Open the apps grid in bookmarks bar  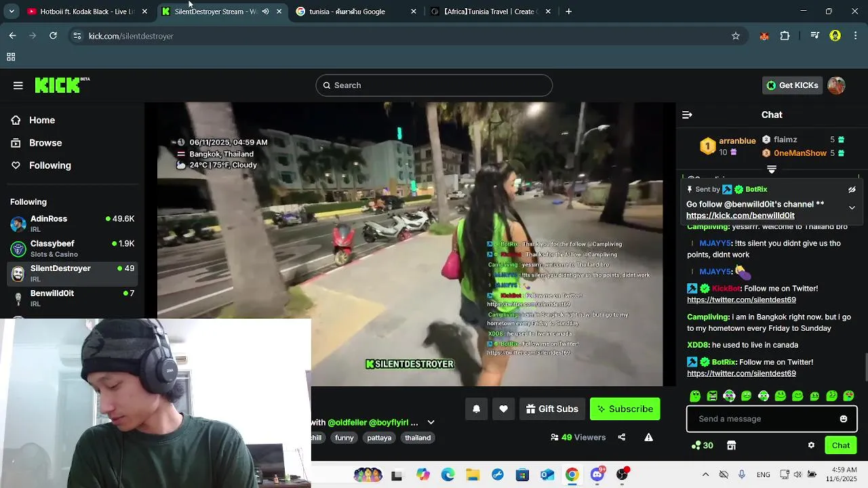[11, 57]
